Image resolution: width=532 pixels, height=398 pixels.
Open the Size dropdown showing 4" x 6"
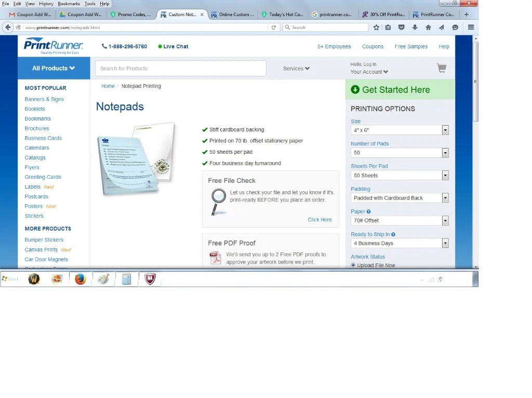(x=400, y=130)
